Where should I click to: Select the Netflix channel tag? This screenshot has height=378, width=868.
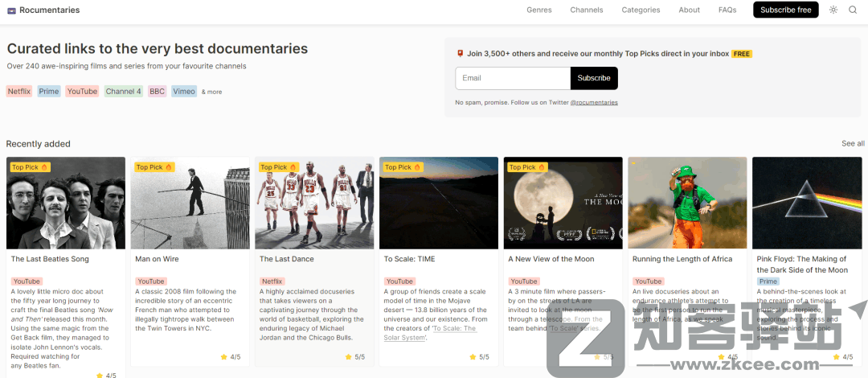[x=19, y=92]
